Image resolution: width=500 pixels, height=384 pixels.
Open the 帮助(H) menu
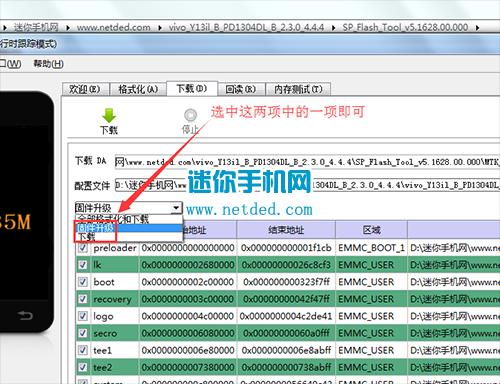tap(49, 63)
